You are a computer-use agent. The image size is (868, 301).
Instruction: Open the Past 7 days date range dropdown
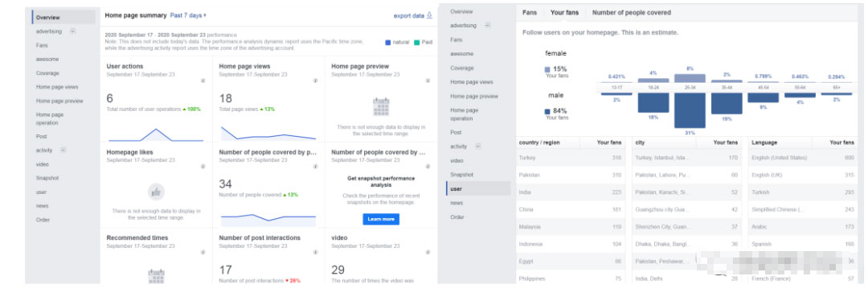188,15
